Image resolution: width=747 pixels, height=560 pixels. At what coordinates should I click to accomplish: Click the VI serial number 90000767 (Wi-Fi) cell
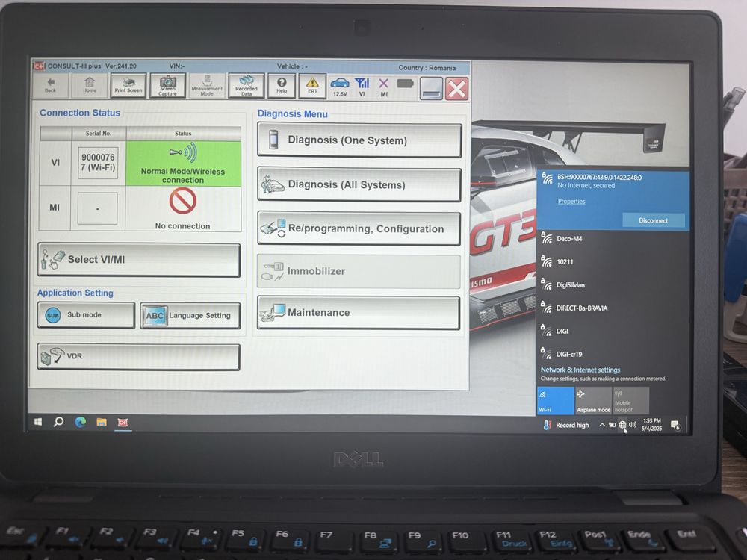pyautogui.click(x=98, y=162)
